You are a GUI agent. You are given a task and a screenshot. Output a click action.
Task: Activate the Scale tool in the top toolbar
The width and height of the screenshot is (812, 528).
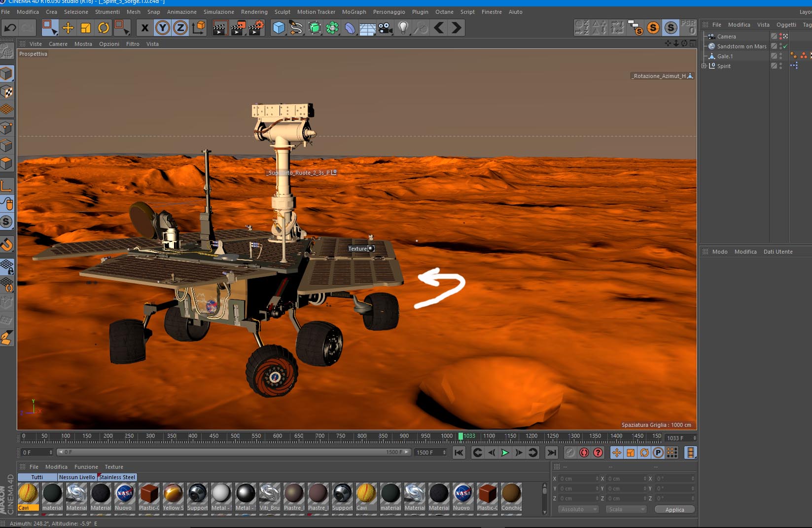coord(86,28)
